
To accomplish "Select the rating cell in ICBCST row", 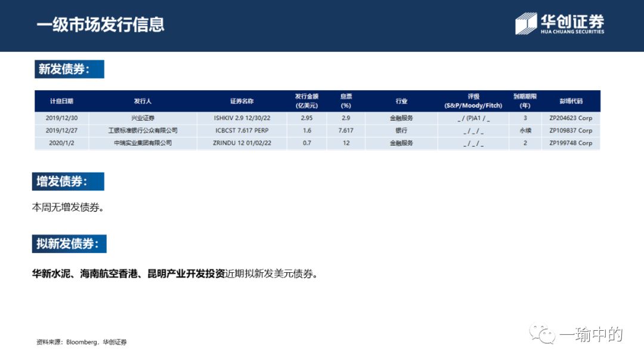I will pos(473,131).
